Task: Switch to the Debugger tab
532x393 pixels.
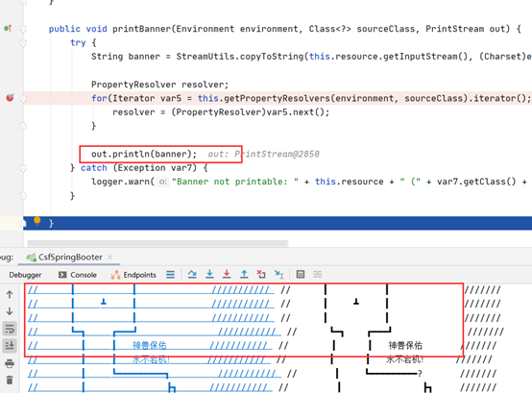Action: 25,275
